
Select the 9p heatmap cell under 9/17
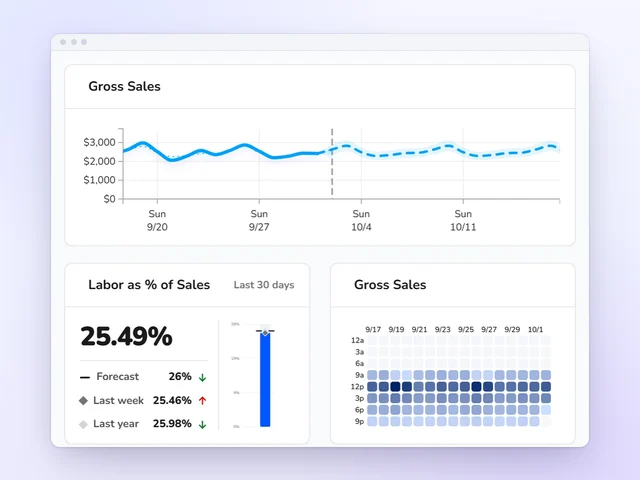pyautogui.click(x=372, y=421)
